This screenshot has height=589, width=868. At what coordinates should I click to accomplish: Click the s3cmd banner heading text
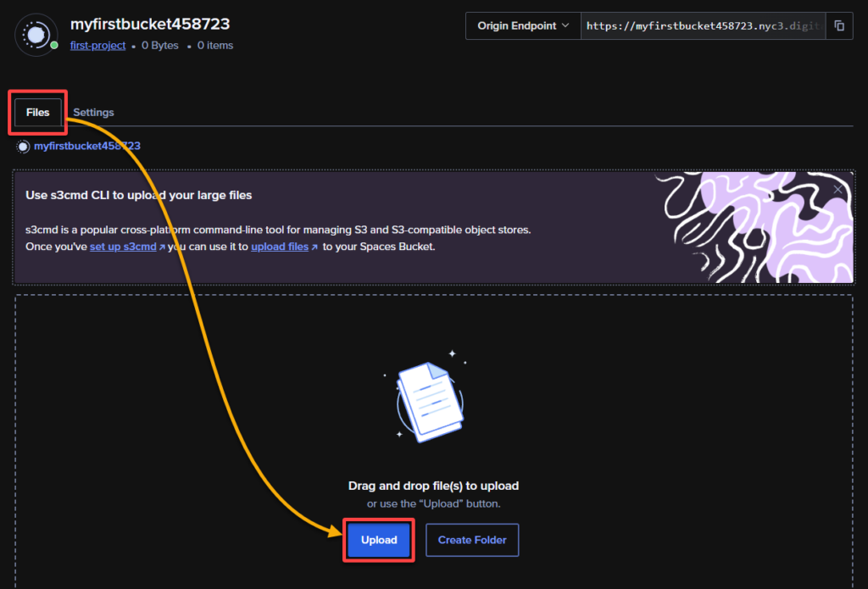coord(138,196)
